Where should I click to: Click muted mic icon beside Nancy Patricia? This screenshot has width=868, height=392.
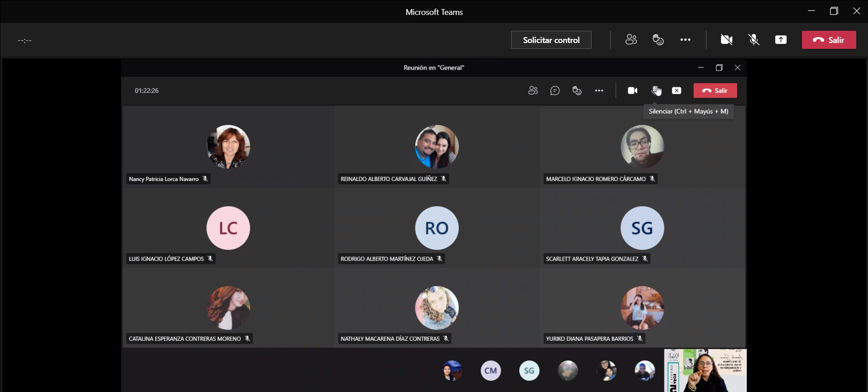[x=205, y=179]
